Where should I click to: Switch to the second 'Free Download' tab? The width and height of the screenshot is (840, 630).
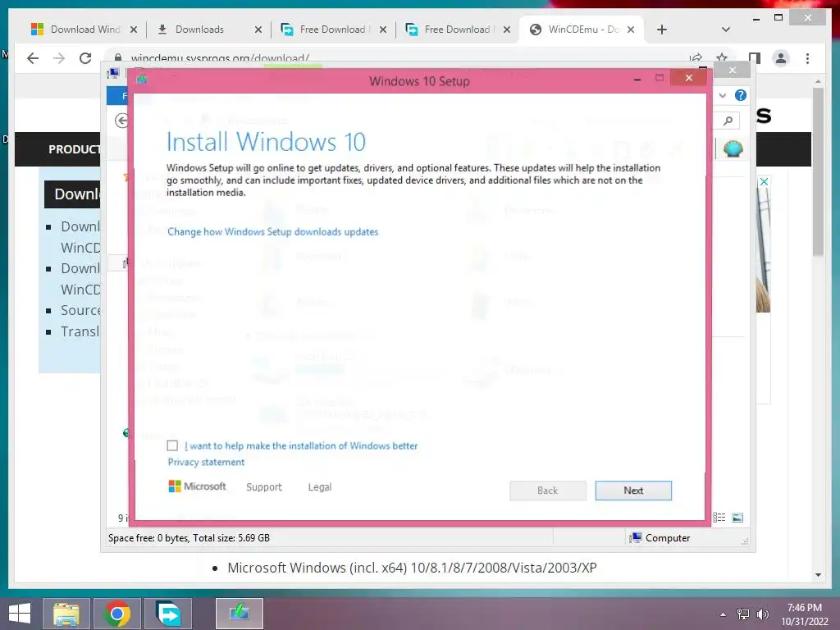450,30
